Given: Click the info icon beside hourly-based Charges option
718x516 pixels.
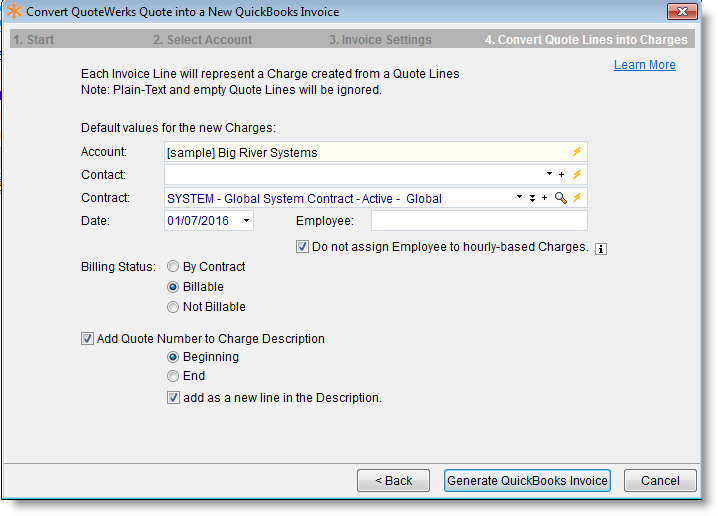Looking at the screenshot, I should pyautogui.click(x=601, y=249).
